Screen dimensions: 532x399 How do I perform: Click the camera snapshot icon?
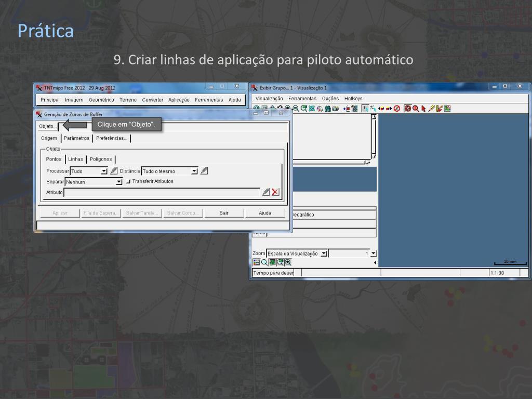pos(335,109)
